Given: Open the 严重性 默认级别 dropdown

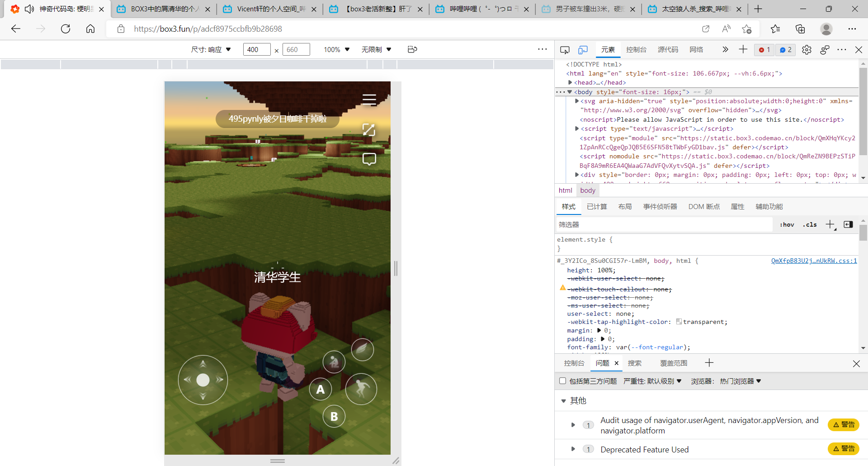Looking at the screenshot, I should [x=652, y=381].
